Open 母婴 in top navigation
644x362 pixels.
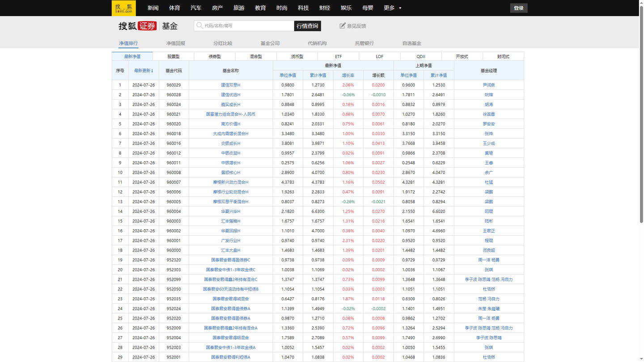(368, 8)
